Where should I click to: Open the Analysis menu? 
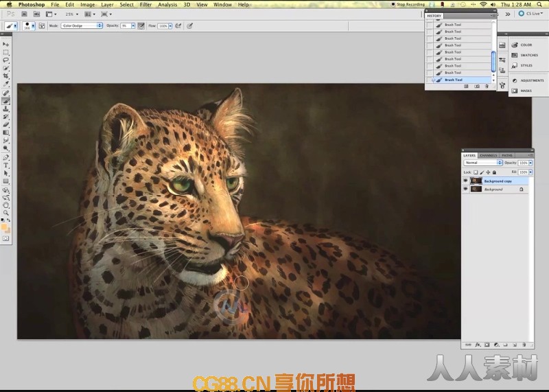point(167,5)
